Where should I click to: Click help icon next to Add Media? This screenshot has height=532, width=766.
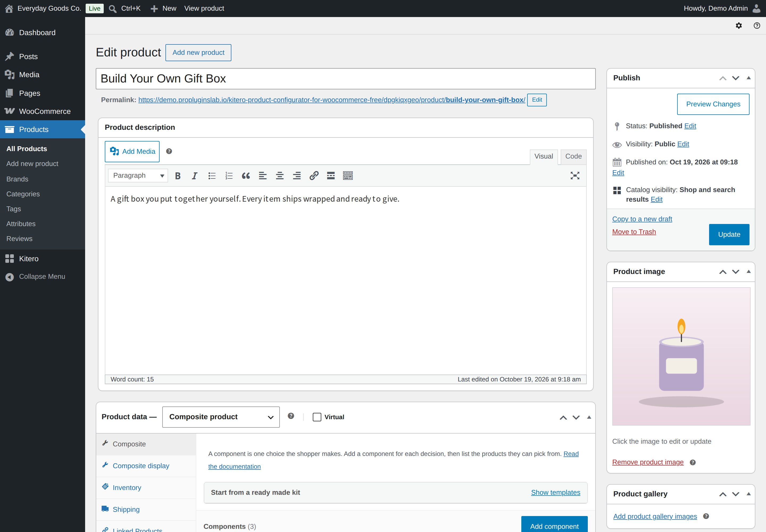coord(169,151)
